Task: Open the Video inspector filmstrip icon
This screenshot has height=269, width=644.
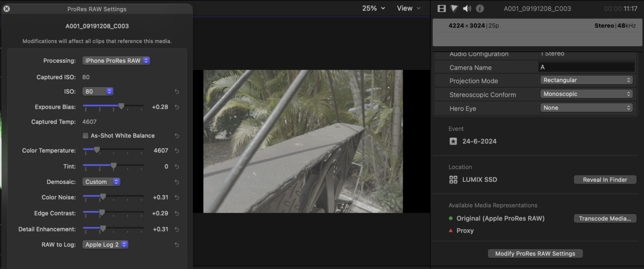Action: [x=442, y=9]
